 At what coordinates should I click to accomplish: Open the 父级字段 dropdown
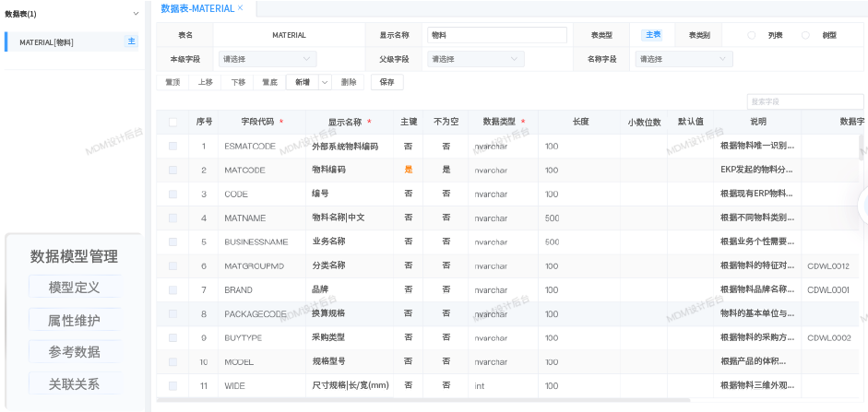pos(477,59)
